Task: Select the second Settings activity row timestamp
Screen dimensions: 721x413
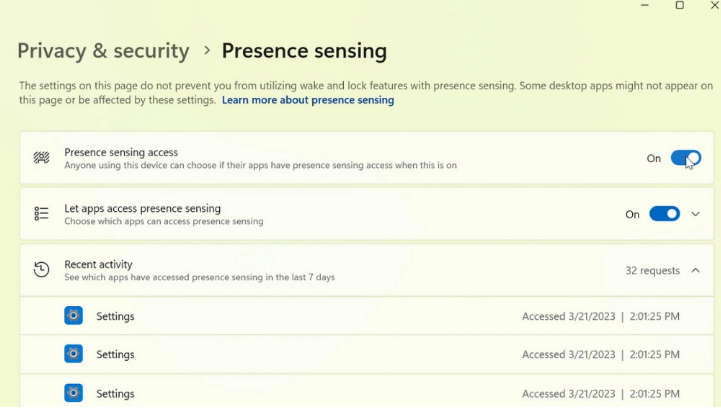Action: click(x=600, y=354)
